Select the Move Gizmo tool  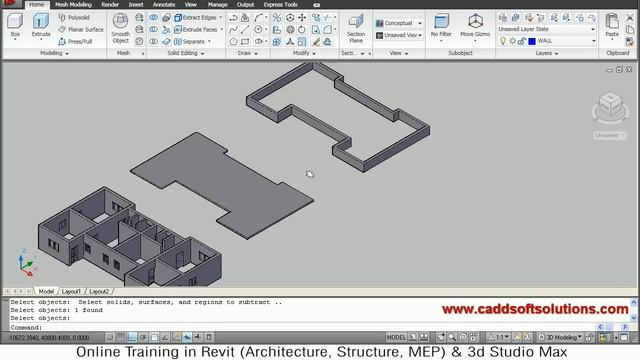475,25
